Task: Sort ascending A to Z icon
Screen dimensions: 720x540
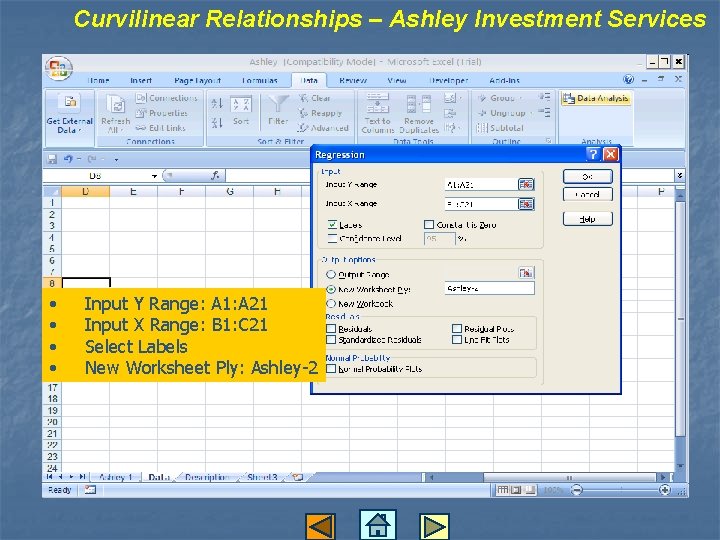Action: pyautogui.click(x=217, y=104)
